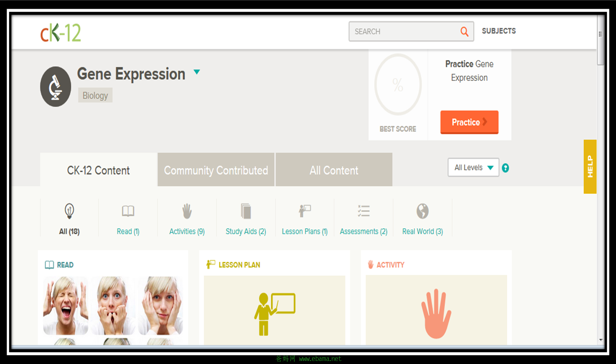616x364 pixels.
Task: Filter by Read (1)
Action: pyautogui.click(x=128, y=232)
